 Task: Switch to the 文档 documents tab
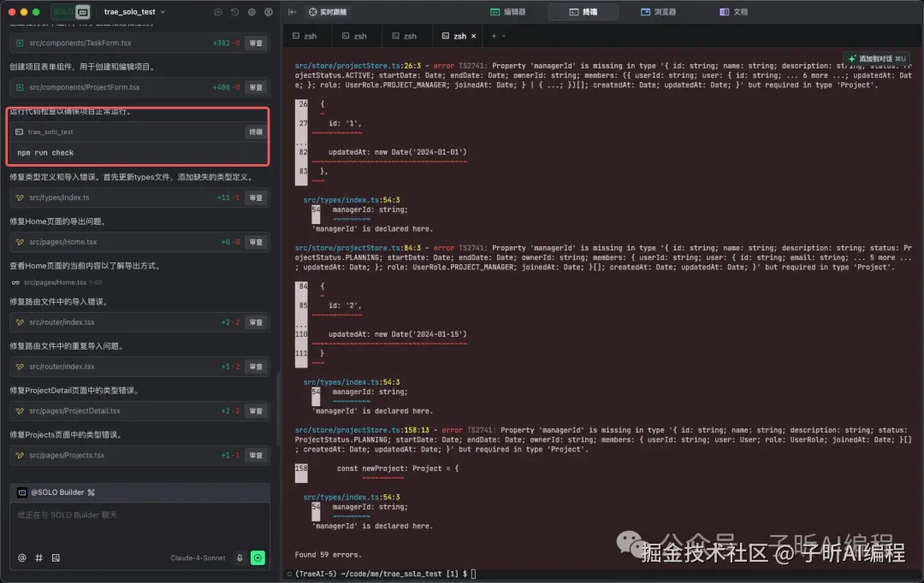(x=734, y=12)
